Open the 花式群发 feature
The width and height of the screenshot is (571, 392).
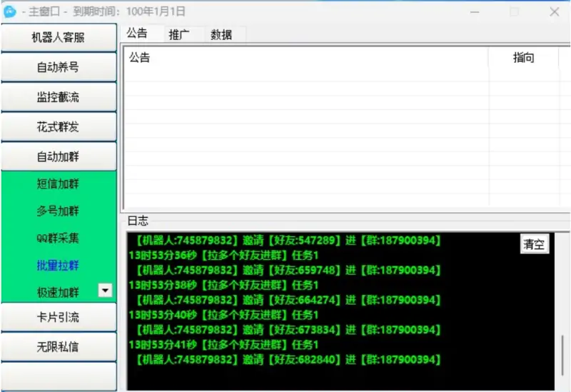[59, 127]
